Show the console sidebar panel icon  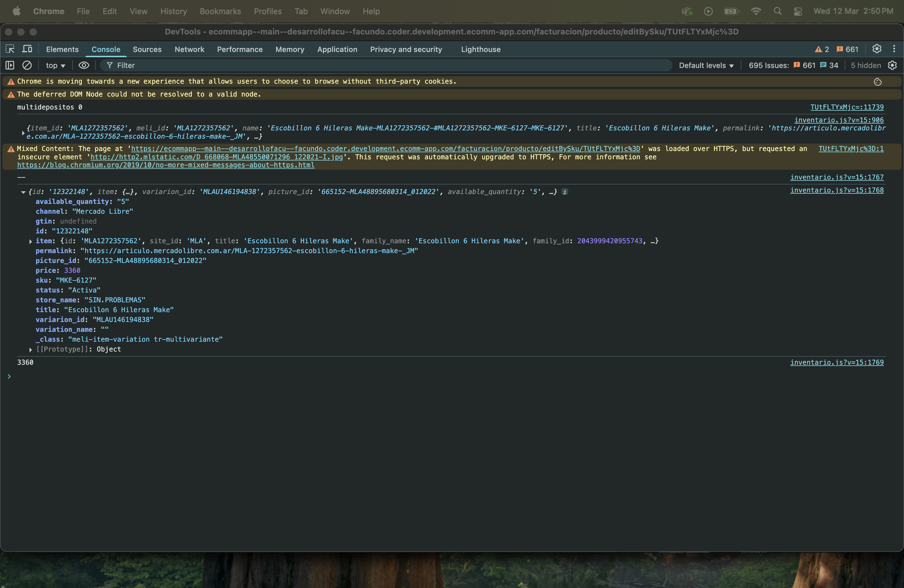10,65
